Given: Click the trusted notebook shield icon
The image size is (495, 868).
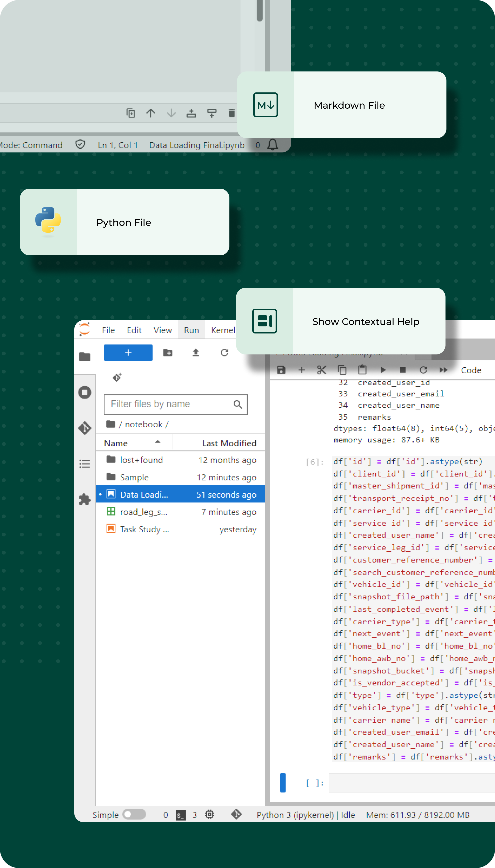Looking at the screenshot, I should 80,145.
